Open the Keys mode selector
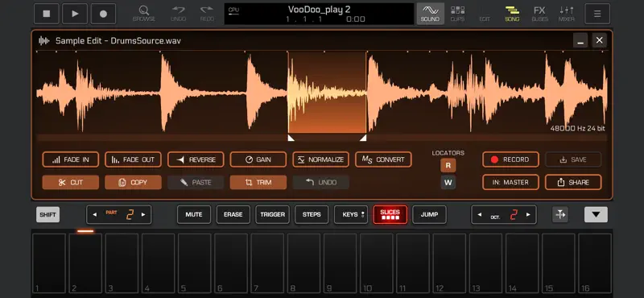Viewport: 644px width, 298px height. tap(351, 214)
